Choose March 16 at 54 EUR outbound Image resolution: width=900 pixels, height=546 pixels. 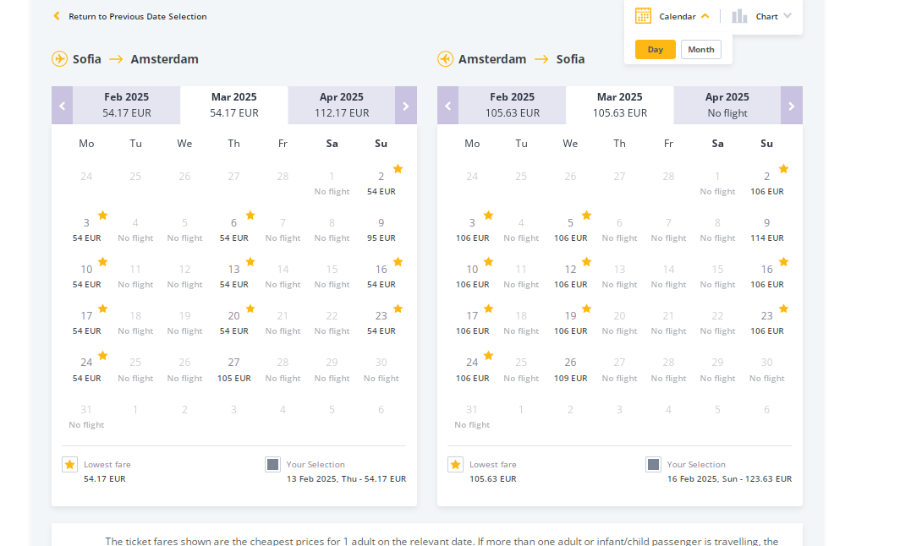(x=381, y=276)
